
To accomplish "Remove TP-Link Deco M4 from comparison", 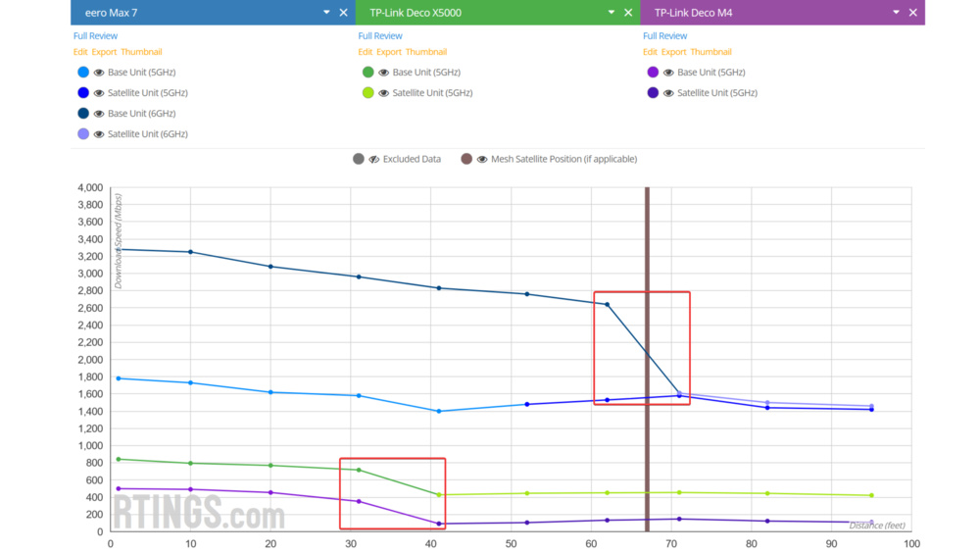I will click(x=913, y=13).
